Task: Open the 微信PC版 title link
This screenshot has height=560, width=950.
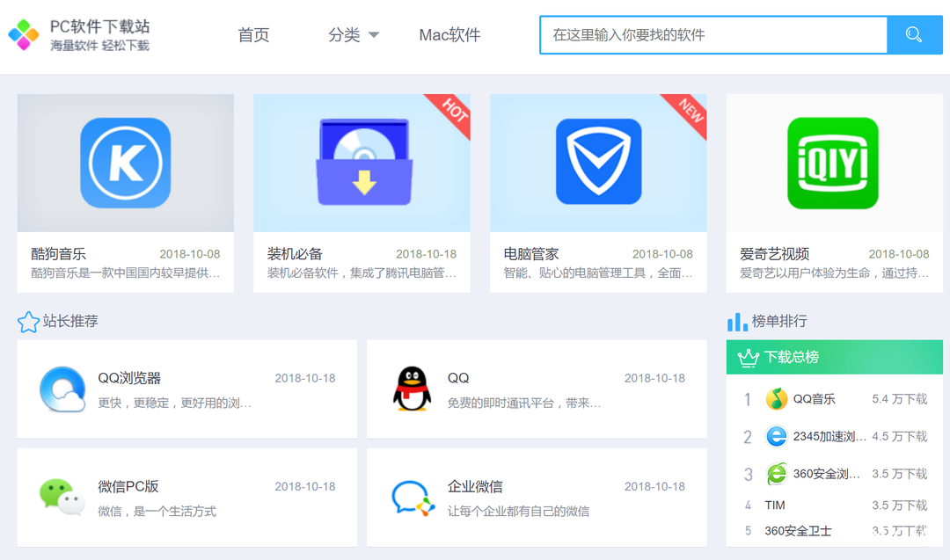Action: 128,486
